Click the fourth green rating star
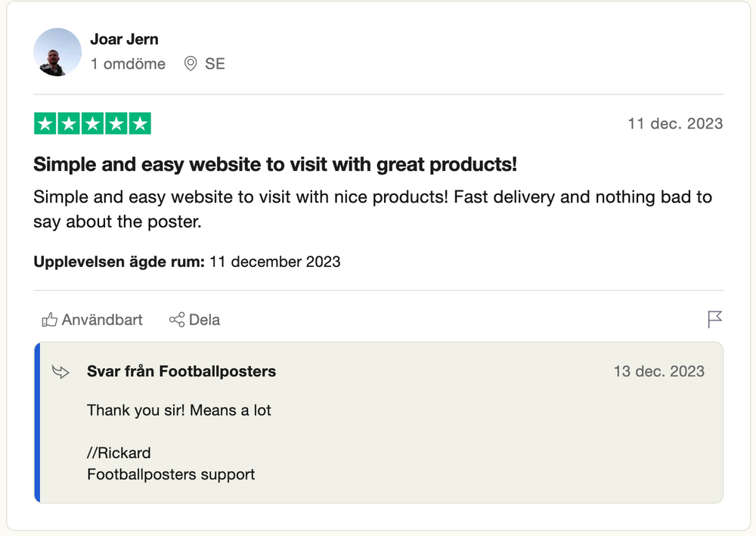756x536 pixels. pyautogui.click(x=116, y=124)
